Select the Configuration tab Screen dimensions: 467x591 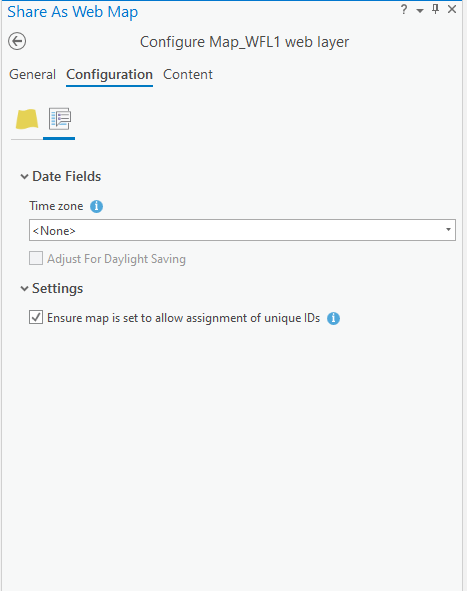[109, 75]
